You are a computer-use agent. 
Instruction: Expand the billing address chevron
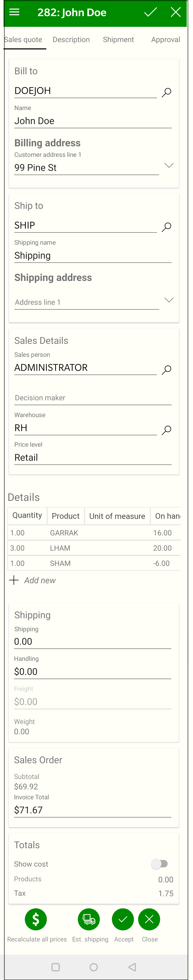click(169, 165)
